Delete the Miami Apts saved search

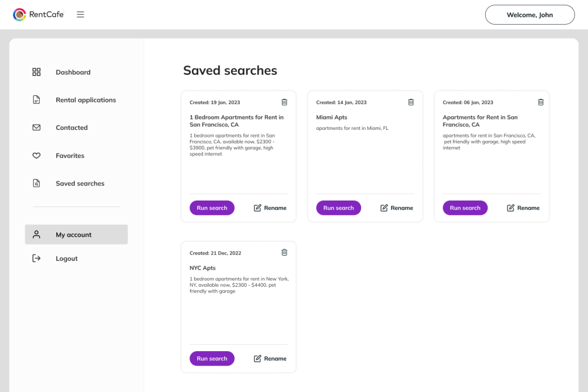pyautogui.click(x=411, y=102)
